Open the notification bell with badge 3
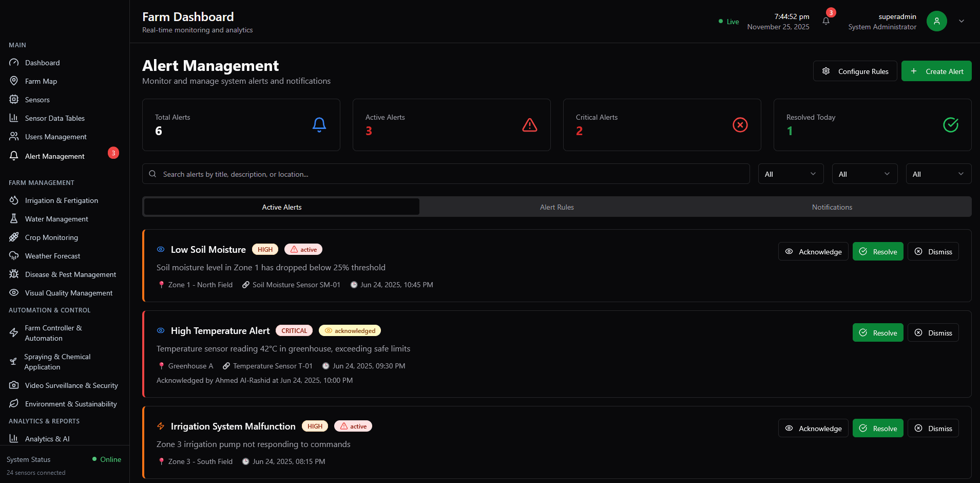Viewport: 980px width, 483px height. point(825,21)
